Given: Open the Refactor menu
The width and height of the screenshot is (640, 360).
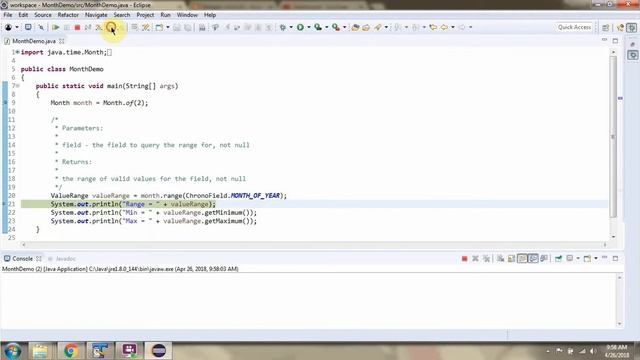Looking at the screenshot, I should (x=68, y=15).
